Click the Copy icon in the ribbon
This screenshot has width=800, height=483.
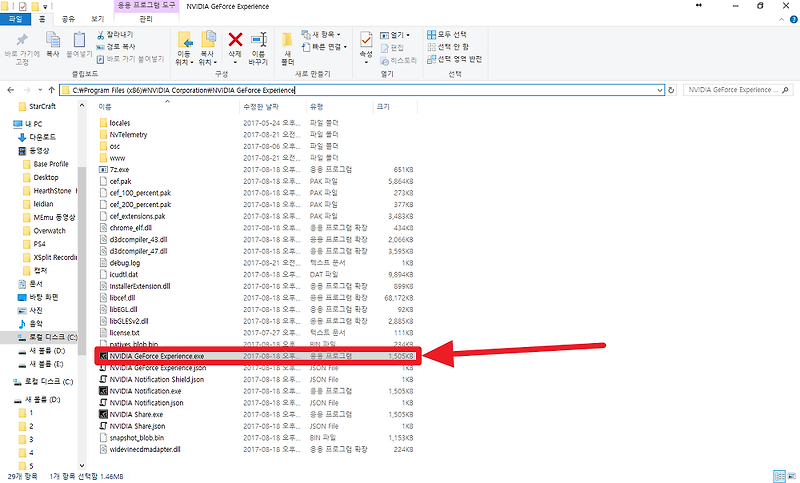click(x=53, y=40)
